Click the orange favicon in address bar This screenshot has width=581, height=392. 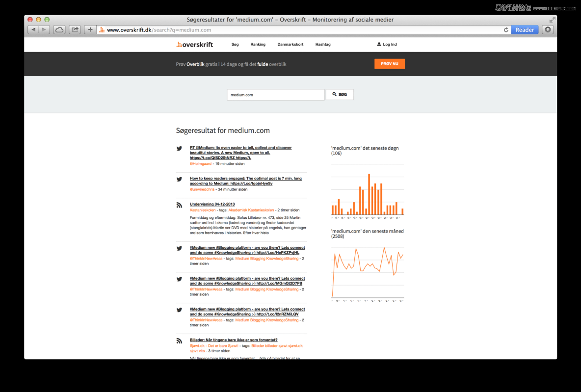[x=102, y=29]
